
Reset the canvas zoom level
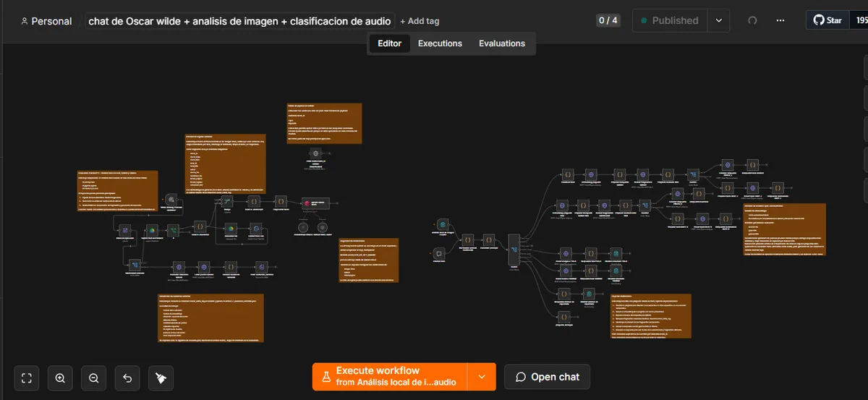pyautogui.click(x=127, y=377)
